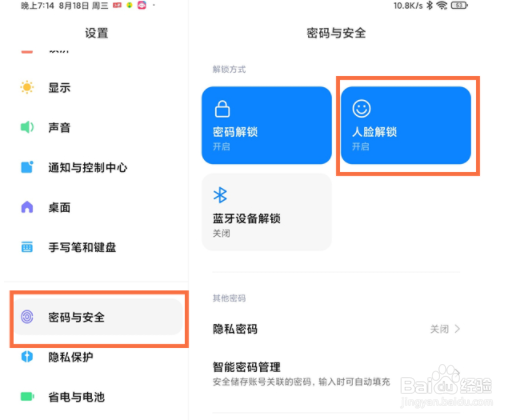Tap the lock icon on 密码解锁 card
The height and width of the screenshot is (420, 522).
222,109
